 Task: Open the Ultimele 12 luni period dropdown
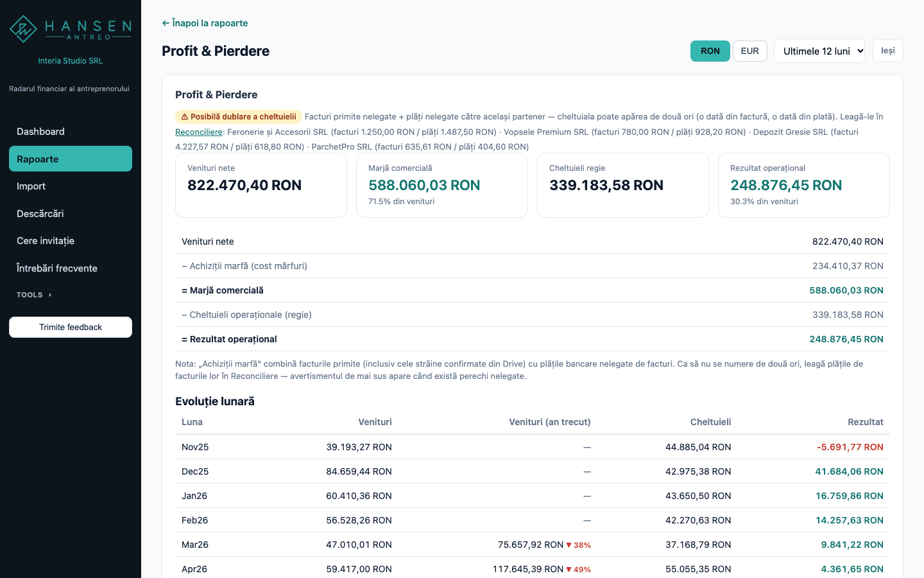819,51
